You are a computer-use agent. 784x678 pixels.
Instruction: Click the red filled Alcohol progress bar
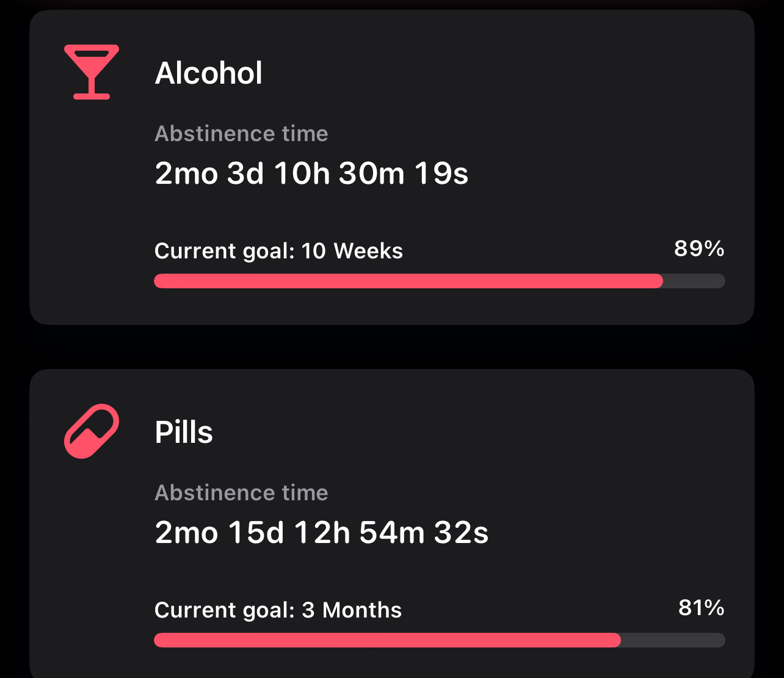(408, 281)
